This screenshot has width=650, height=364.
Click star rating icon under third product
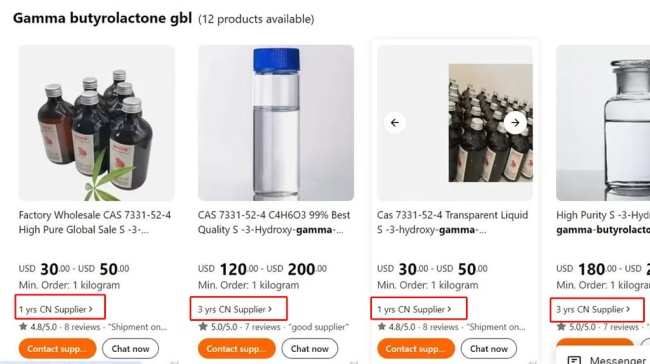tap(382, 327)
